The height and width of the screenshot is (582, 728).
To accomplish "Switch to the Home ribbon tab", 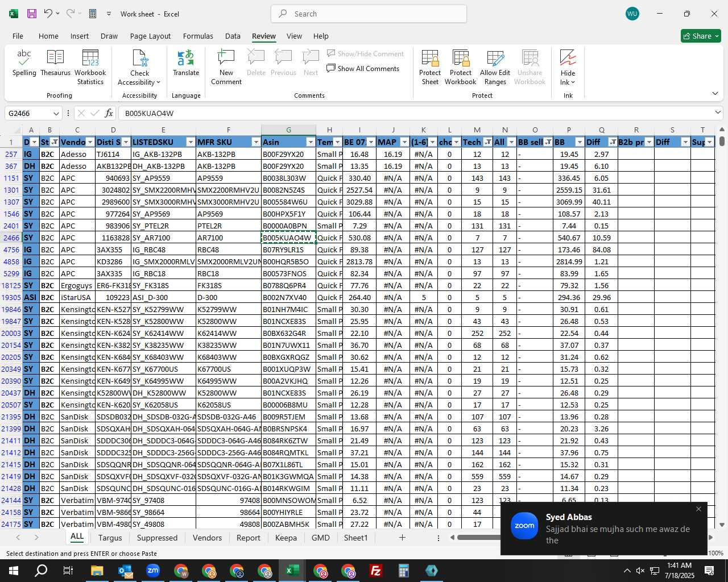I will tap(48, 36).
